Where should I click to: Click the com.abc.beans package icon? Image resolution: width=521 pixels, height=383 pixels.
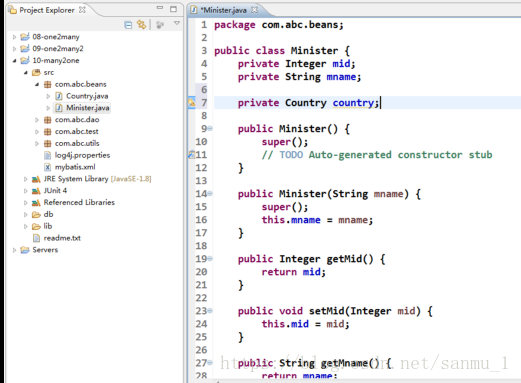point(48,84)
